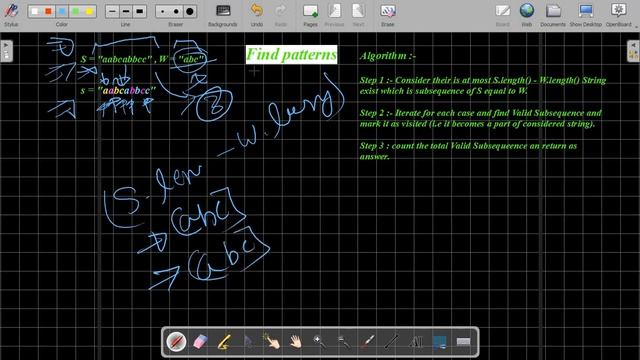Click the Step 3 paragraph text
640x360 pixels.
pos(468,151)
